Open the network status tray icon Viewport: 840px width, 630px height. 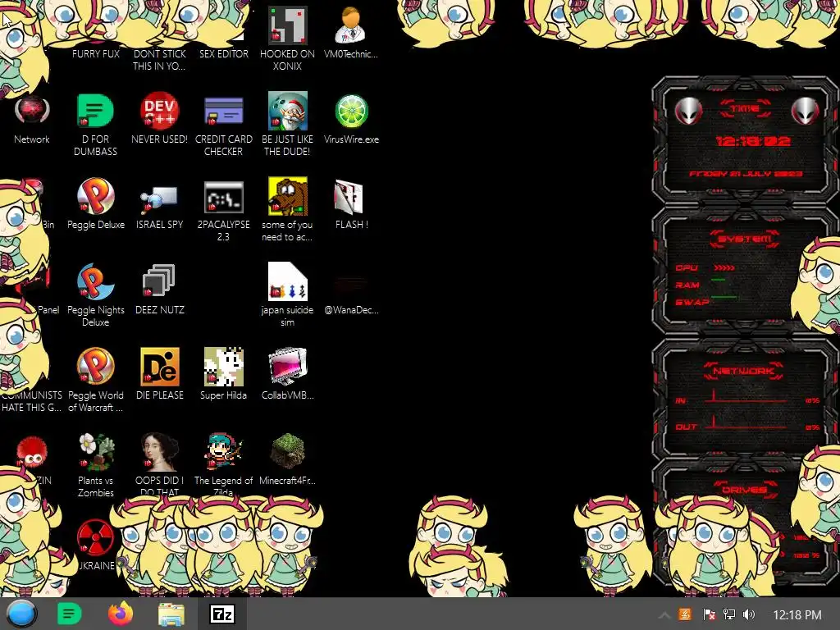point(729,614)
